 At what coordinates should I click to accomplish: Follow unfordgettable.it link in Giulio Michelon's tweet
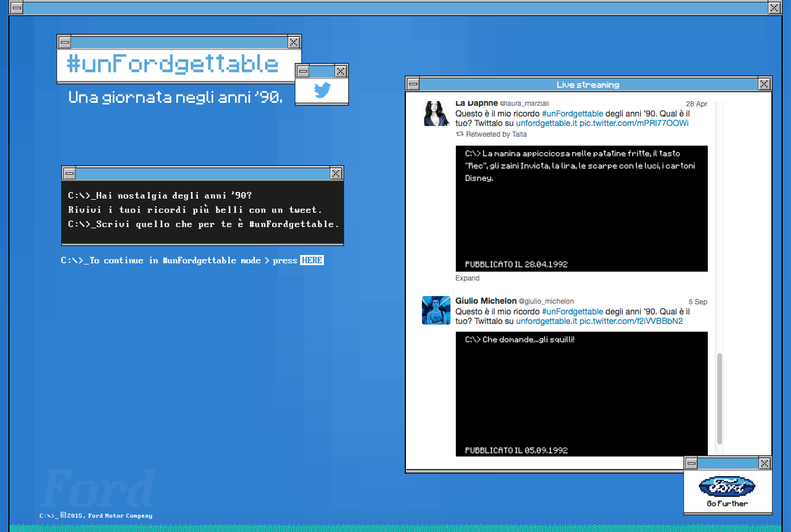[546, 321]
